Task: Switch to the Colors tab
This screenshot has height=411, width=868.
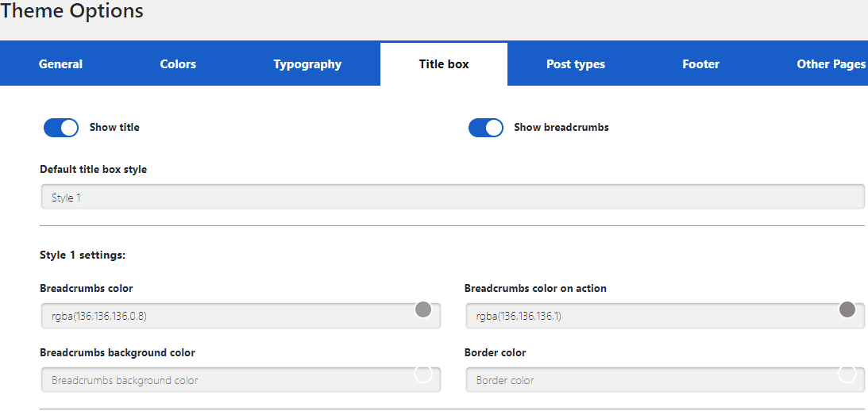Action: pos(178,64)
